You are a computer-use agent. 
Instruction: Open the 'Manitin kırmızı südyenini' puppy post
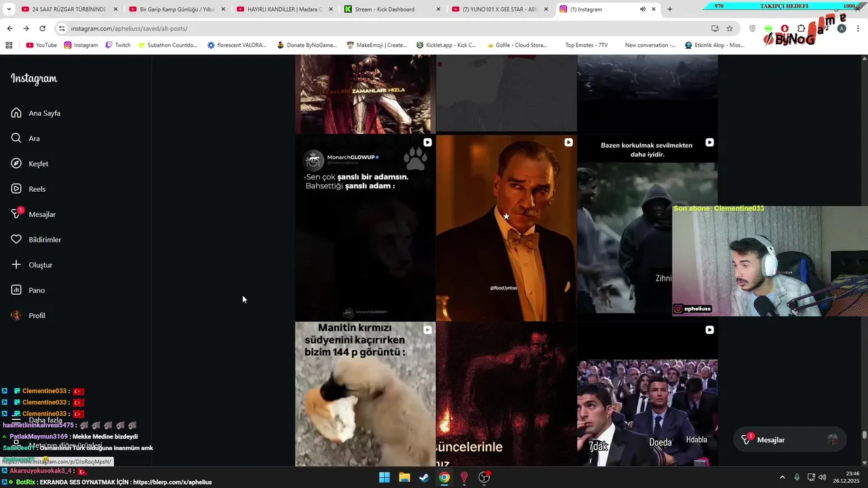[366, 394]
